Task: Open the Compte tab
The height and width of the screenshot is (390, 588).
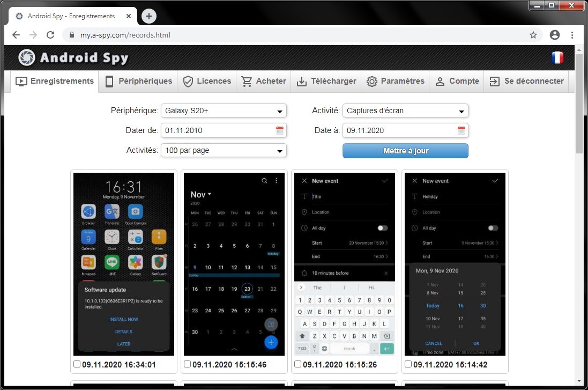Action: [457, 81]
